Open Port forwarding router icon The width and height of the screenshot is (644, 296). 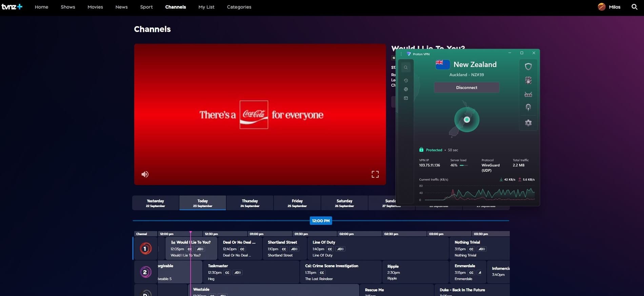point(528,94)
